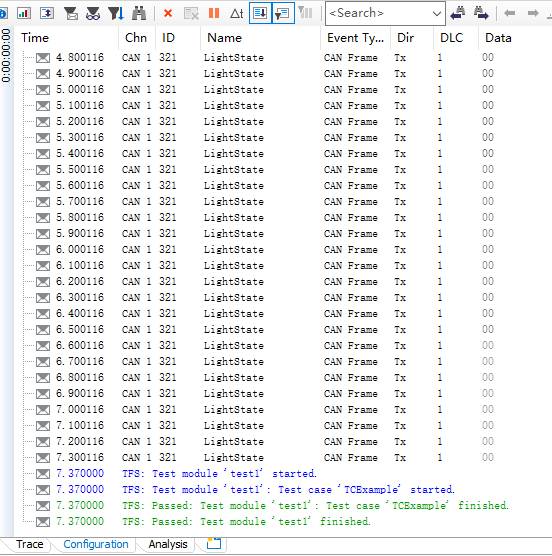This screenshot has width=552, height=556.
Task: Toggle delta time display icon
Action: (x=236, y=13)
